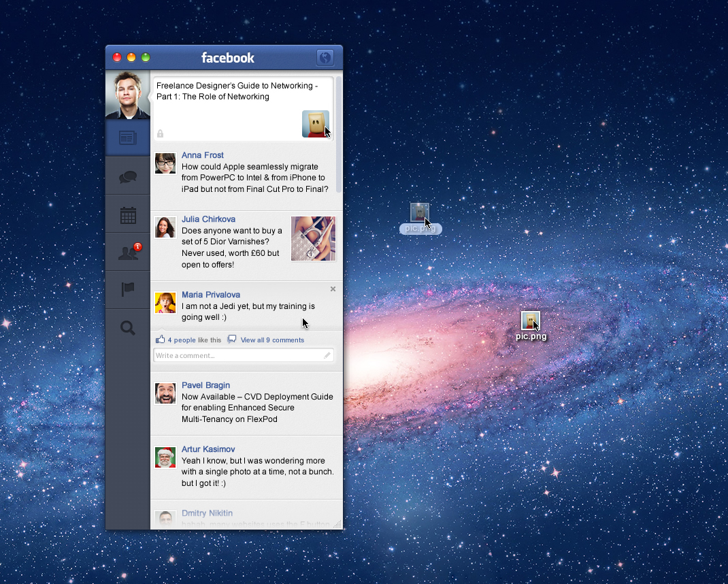Click Pavel Bragin's avatar

pyautogui.click(x=165, y=393)
